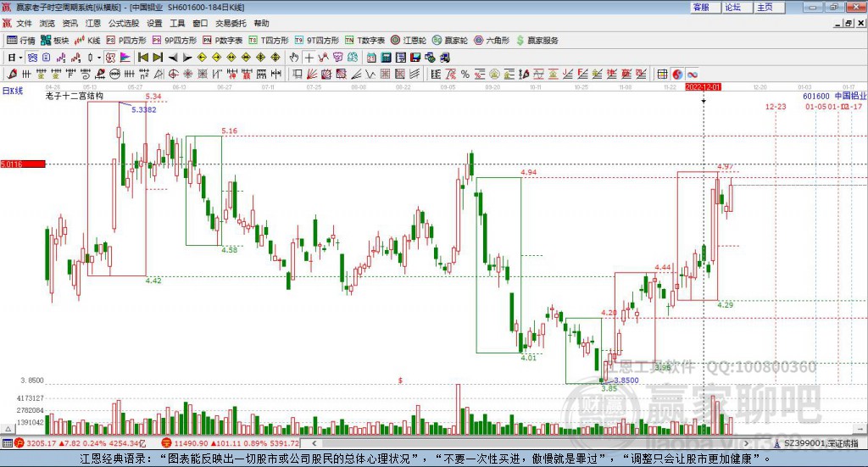The width and height of the screenshot is (868, 467).
Task: Click the last yellow diamond arrow icon
Action: (x=275, y=58)
